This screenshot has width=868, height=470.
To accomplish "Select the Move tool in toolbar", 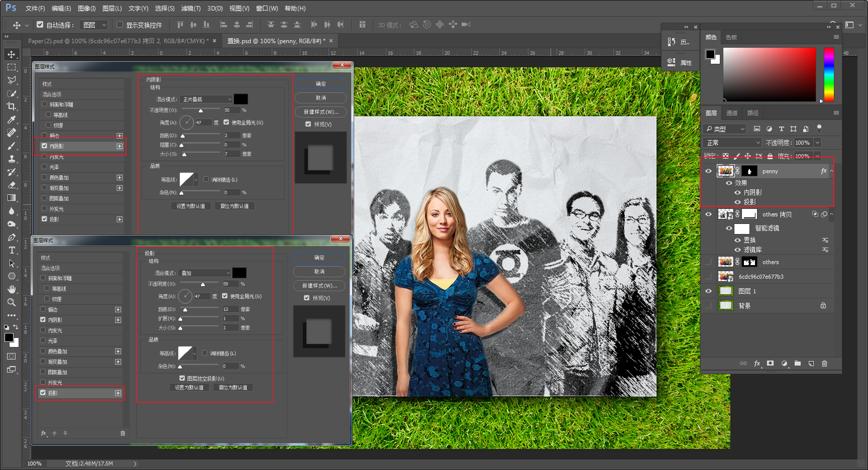I will pyautogui.click(x=11, y=54).
